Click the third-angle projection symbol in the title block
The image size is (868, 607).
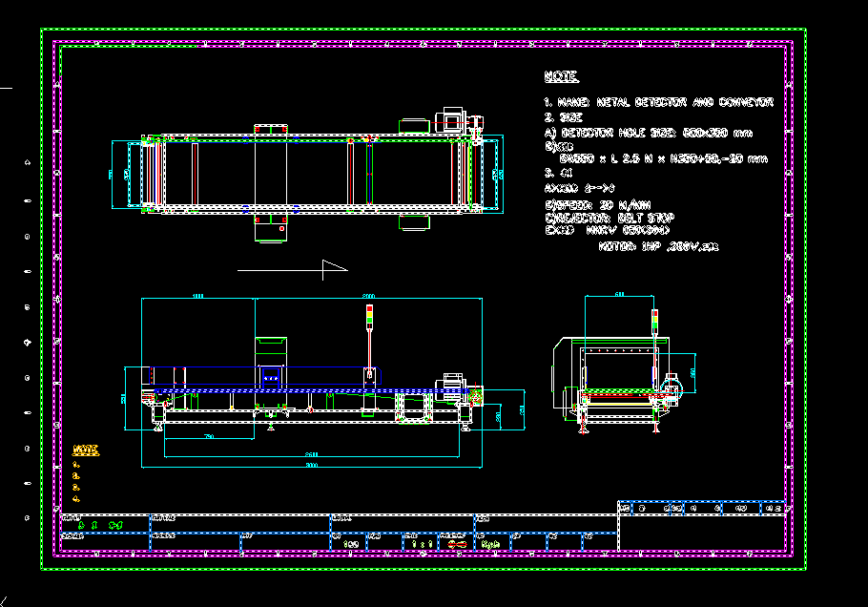coord(457,543)
